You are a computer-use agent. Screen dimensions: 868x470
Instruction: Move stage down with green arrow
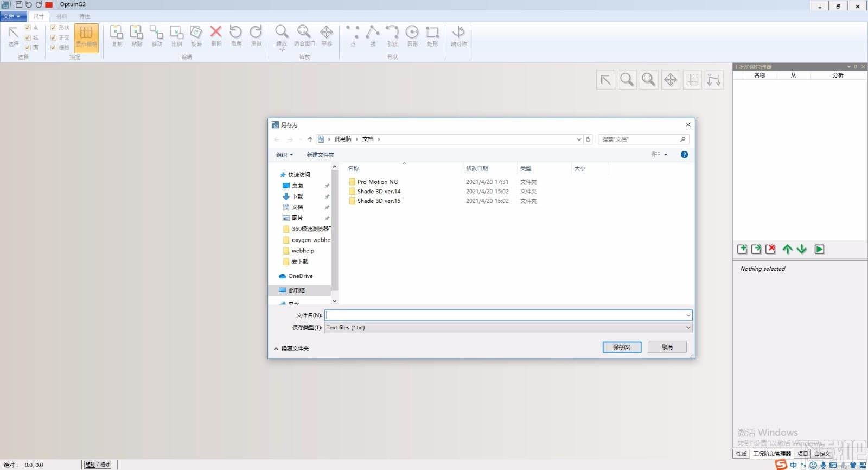[802, 249]
